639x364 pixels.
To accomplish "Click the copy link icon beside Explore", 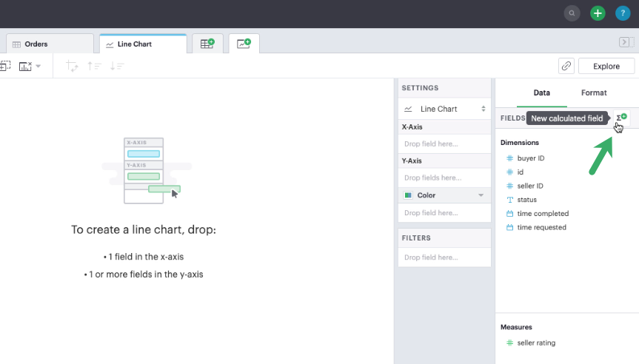I will click(x=566, y=66).
